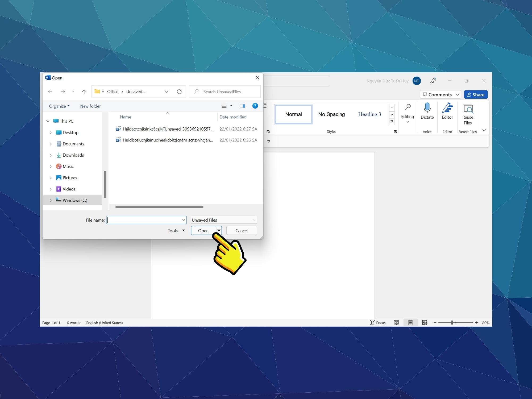Select the Heading 3 style icon

(369, 114)
